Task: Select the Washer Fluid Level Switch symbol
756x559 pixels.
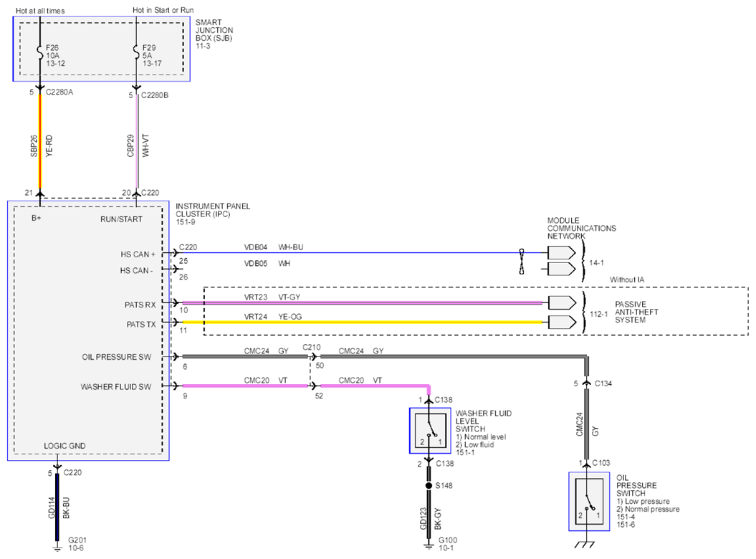Action: (x=430, y=431)
